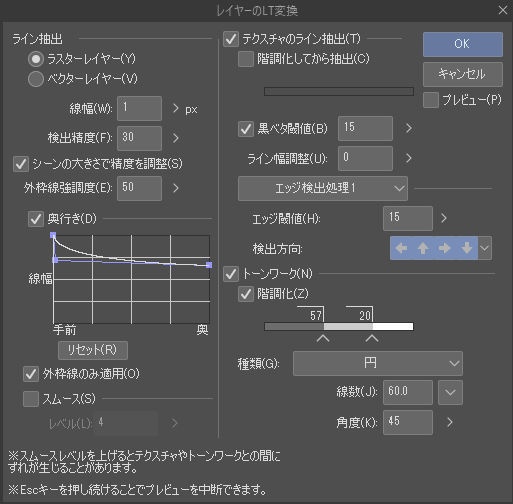Viewport: 513px width, 504px height.
Task: Click the 外枠線強調度(E) input field
Action: coord(139,188)
